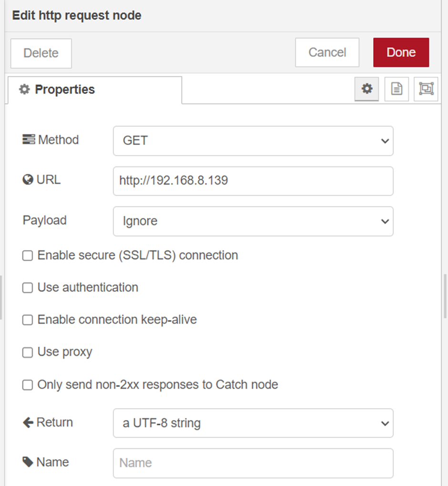
Task: Click the Return label
Action: tap(48, 423)
